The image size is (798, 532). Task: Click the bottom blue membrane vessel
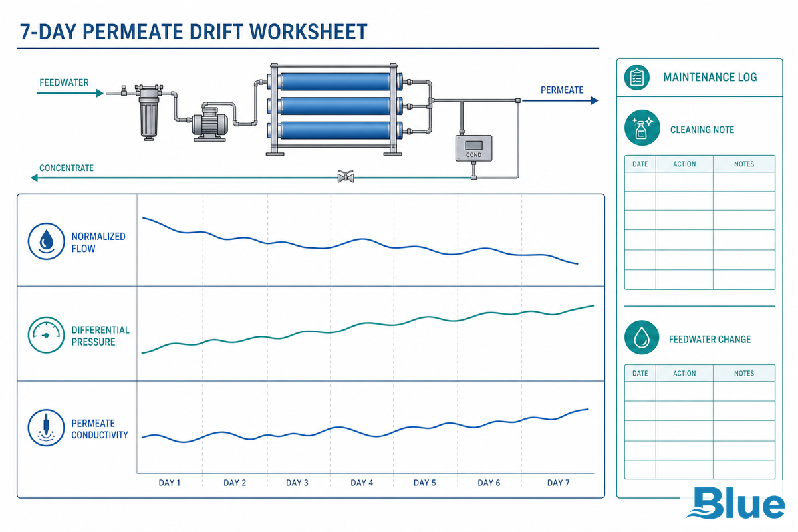pos(335,130)
